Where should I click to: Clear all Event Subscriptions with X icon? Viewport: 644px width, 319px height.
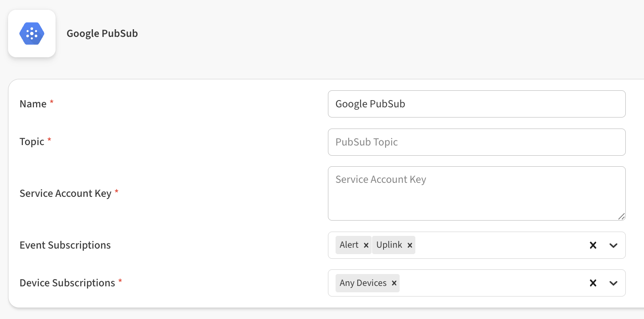pos(593,245)
